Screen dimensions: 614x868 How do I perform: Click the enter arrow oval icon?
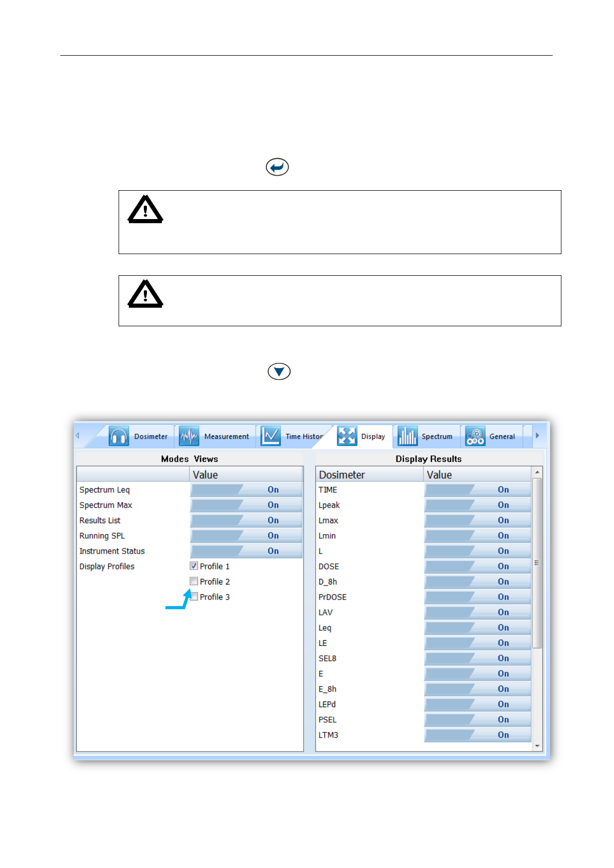pyautogui.click(x=277, y=167)
